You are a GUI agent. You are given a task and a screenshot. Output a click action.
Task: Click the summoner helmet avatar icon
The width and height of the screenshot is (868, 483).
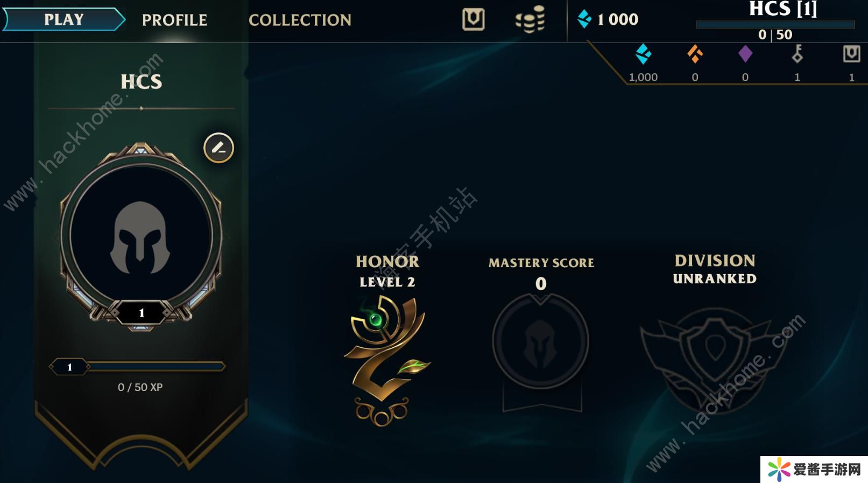point(140,237)
